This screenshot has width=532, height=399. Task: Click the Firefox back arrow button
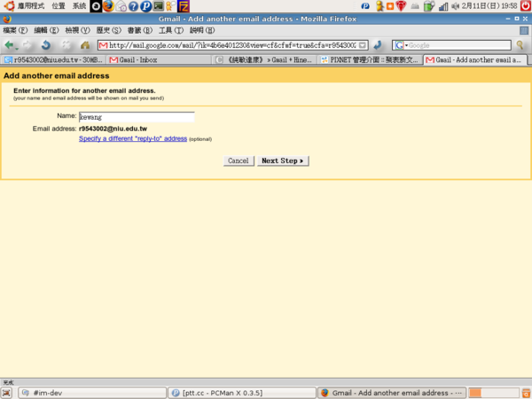click(8, 45)
